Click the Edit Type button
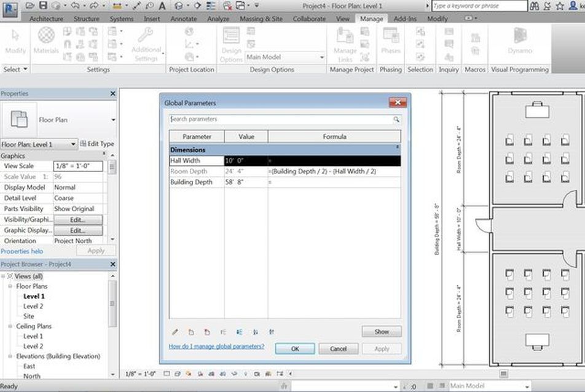 [x=97, y=144]
